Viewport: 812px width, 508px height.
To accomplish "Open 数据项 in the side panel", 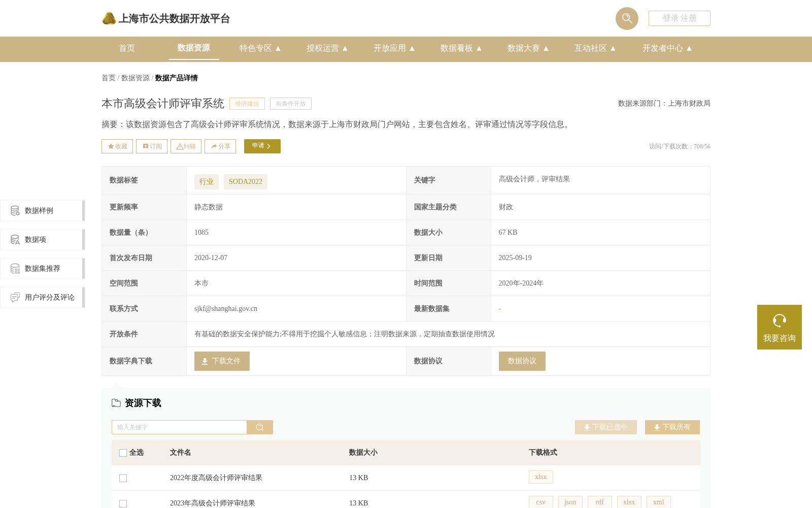I will tap(43, 239).
